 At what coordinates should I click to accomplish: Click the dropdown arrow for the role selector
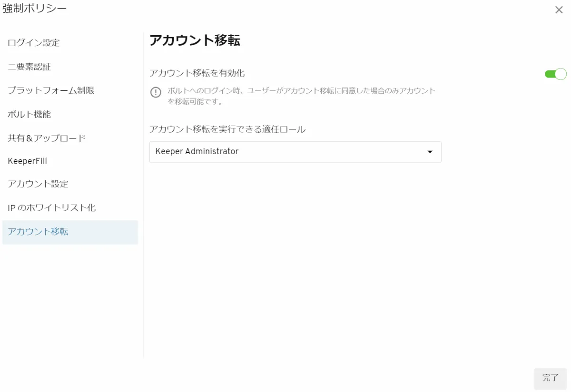pyautogui.click(x=430, y=152)
